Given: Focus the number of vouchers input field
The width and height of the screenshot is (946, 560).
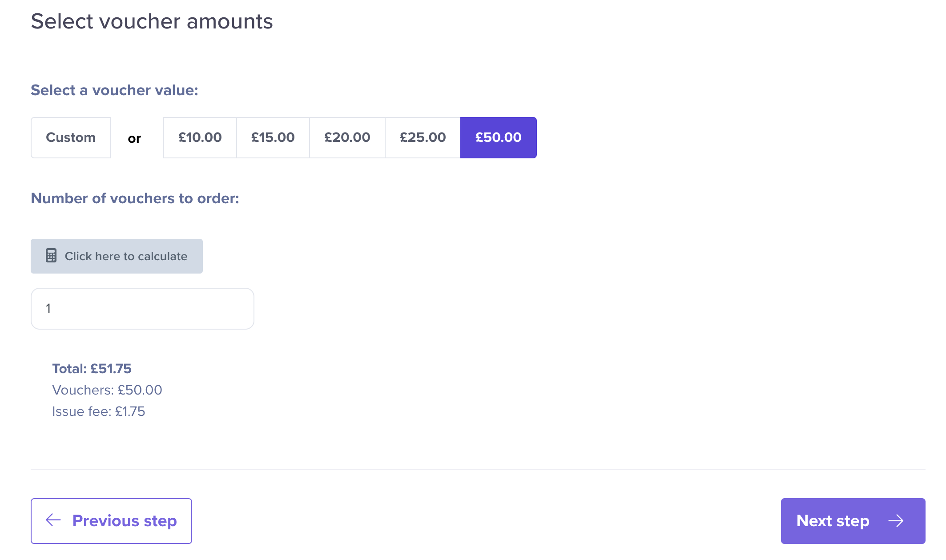Looking at the screenshot, I should (142, 309).
